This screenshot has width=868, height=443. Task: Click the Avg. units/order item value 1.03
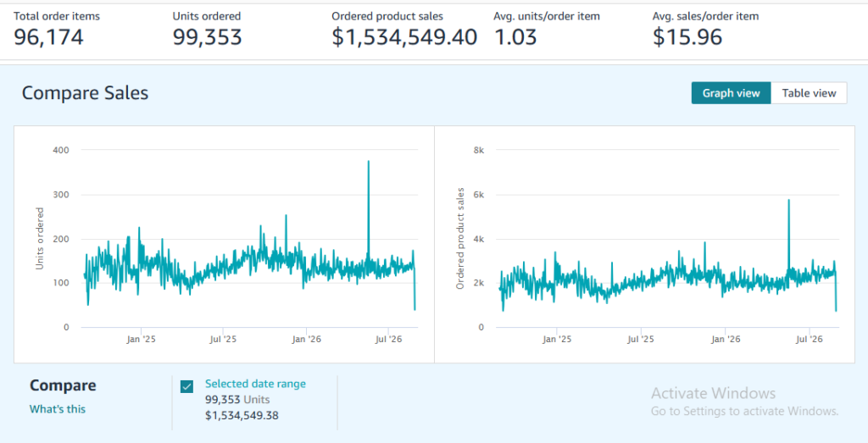click(515, 37)
